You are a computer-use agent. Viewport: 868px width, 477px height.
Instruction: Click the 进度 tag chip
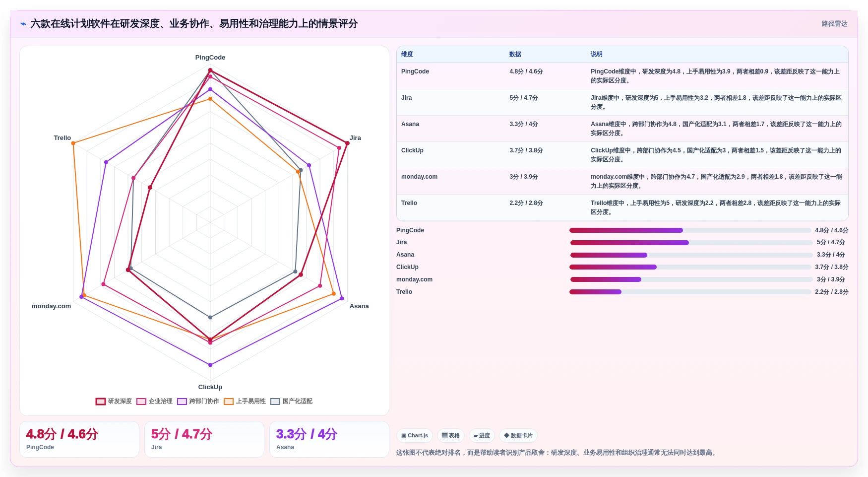click(x=482, y=435)
